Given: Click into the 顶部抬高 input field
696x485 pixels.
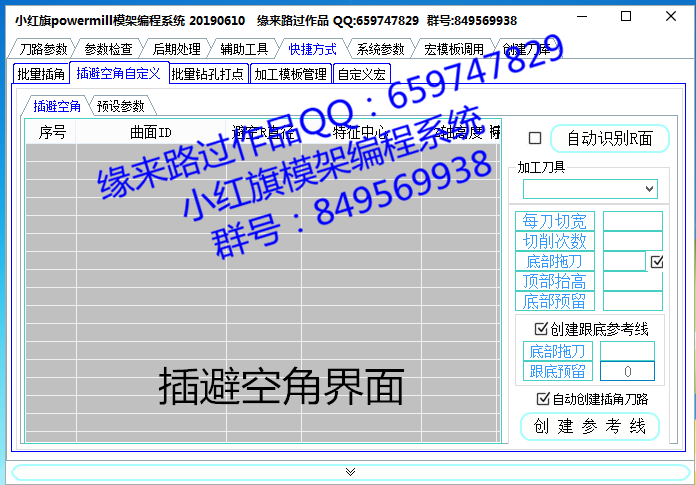Looking at the screenshot, I should [x=633, y=281].
